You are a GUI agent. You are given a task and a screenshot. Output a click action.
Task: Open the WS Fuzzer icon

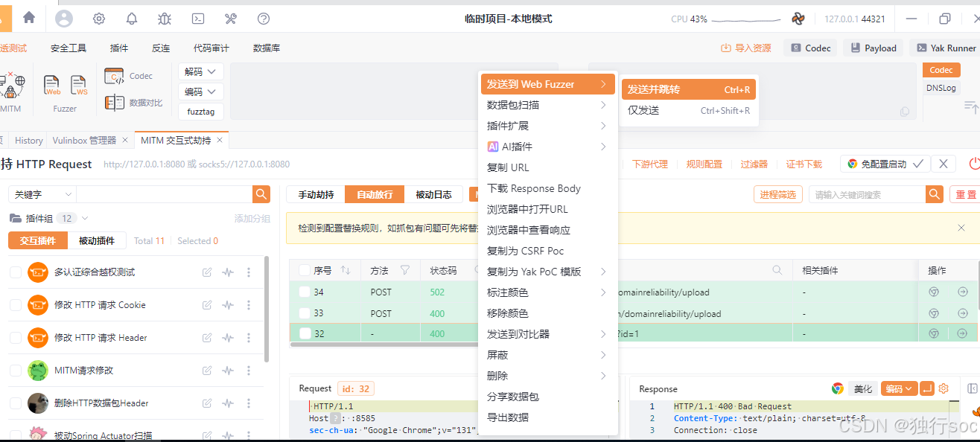pyautogui.click(x=79, y=86)
